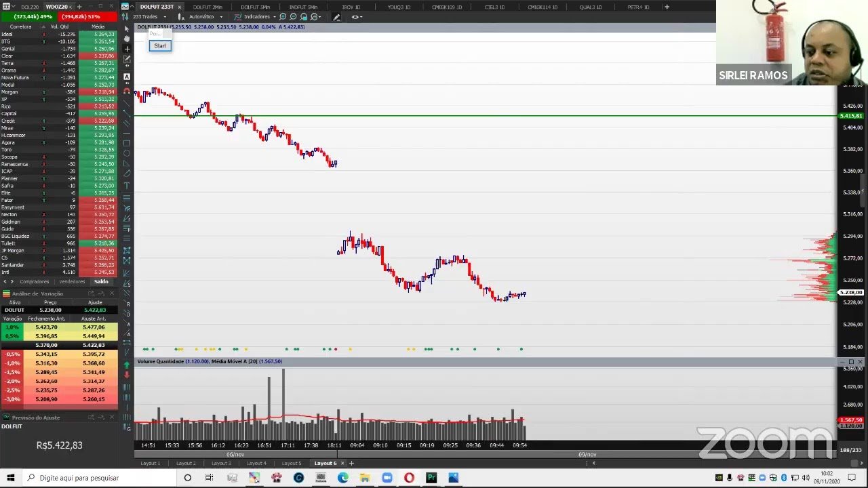Click the Start button on chart
This screenshot has width=868, height=488.
160,45
